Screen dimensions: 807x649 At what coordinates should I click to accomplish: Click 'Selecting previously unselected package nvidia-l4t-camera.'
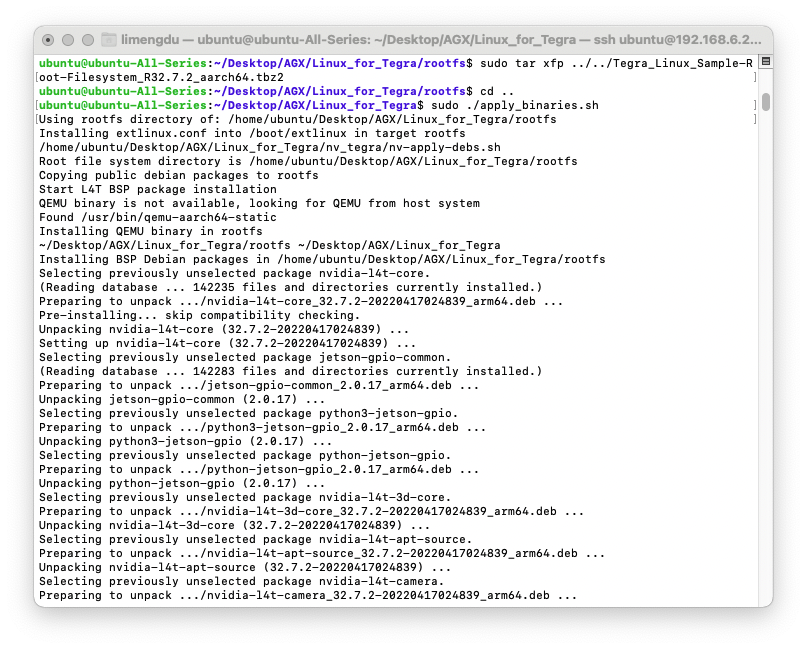(x=242, y=582)
